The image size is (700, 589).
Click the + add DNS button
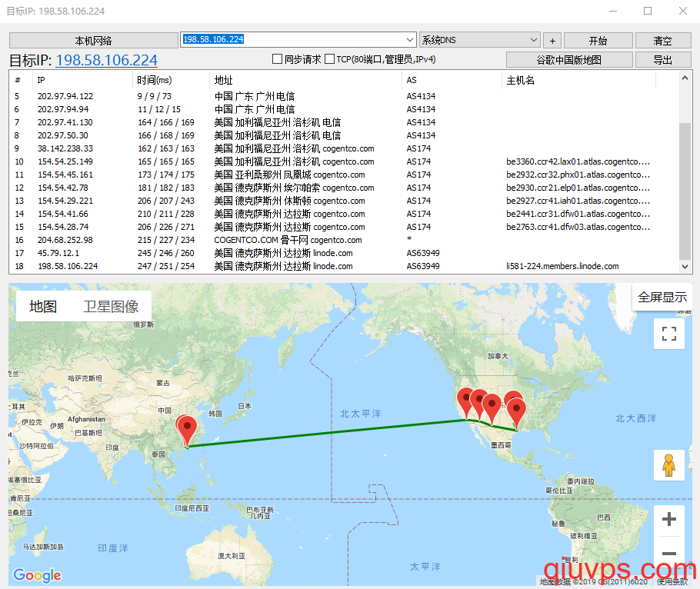[552, 41]
